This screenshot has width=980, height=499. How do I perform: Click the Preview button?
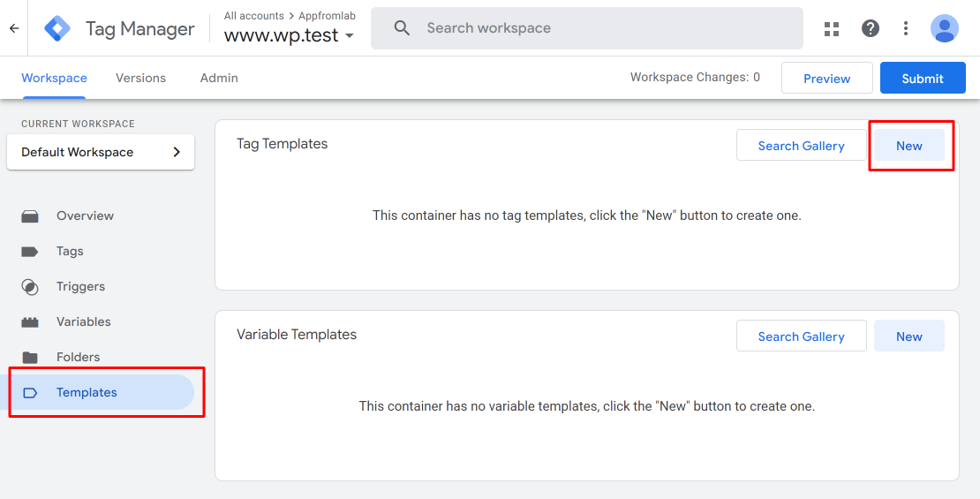[x=827, y=79]
